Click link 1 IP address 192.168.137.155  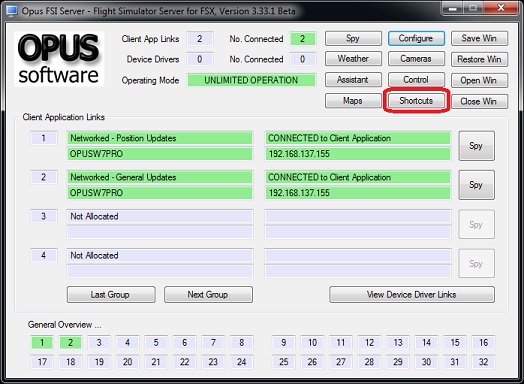click(358, 154)
